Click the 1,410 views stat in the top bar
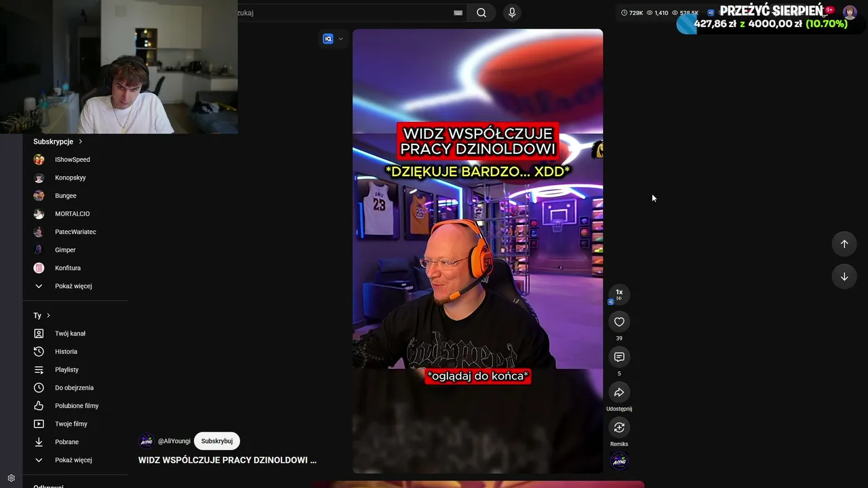The height and width of the screenshot is (488, 868). click(657, 13)
